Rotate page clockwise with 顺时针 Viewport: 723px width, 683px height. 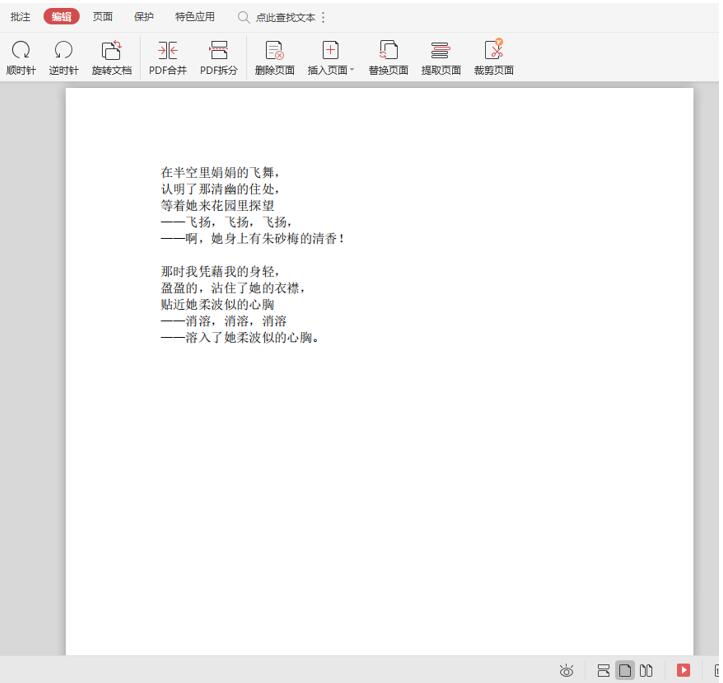(x=21, y=58)
